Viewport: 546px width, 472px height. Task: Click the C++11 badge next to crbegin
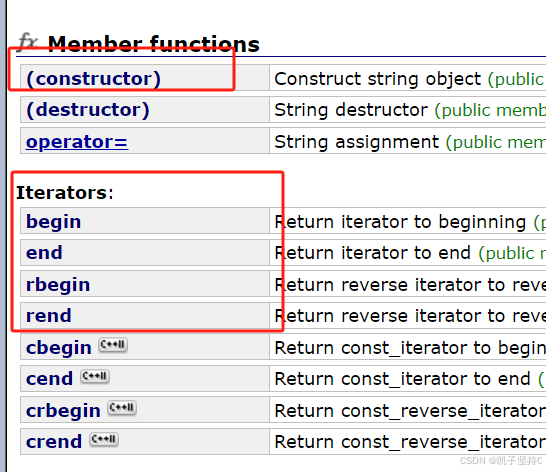122,408
